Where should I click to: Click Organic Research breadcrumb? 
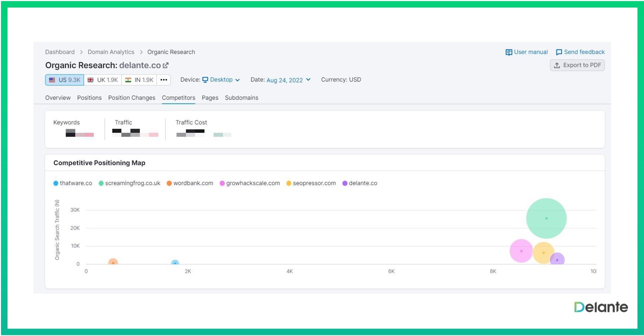171,52
